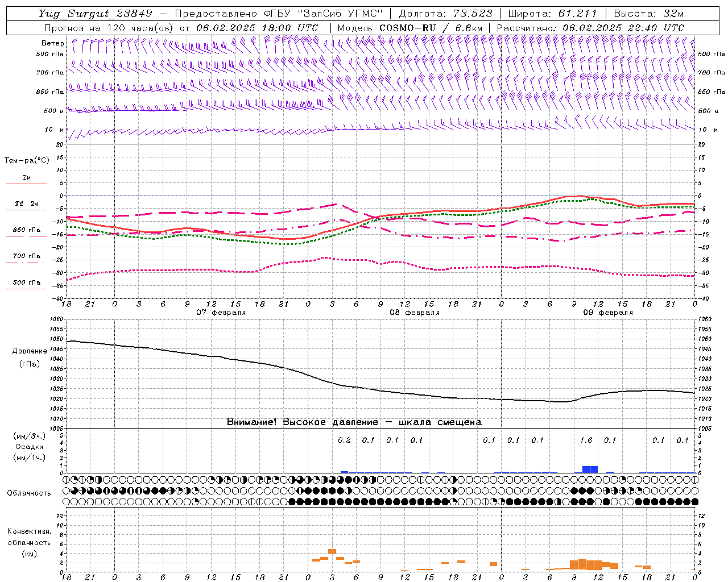Viewport: 728px width, 582px height.
Task: Select the provider text ФГБУ "ЗапСиб УГМС"
Action: [324, 14]
